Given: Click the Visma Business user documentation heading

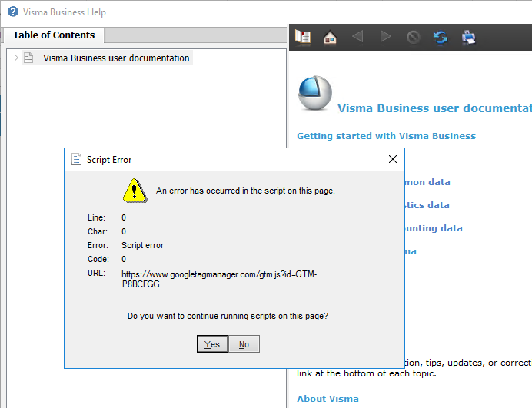Looking at the screenshot, I should (x=434, y=108).
